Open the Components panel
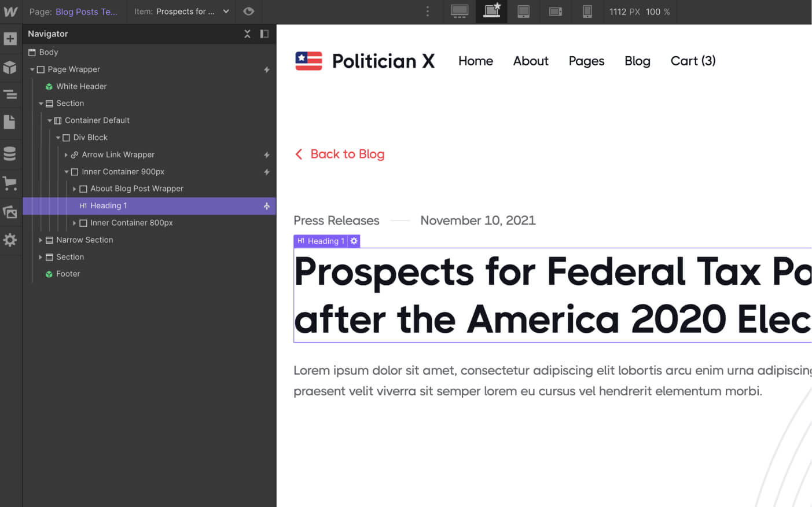Viewport: 812px width, 507px height. [x=10, y=67]
